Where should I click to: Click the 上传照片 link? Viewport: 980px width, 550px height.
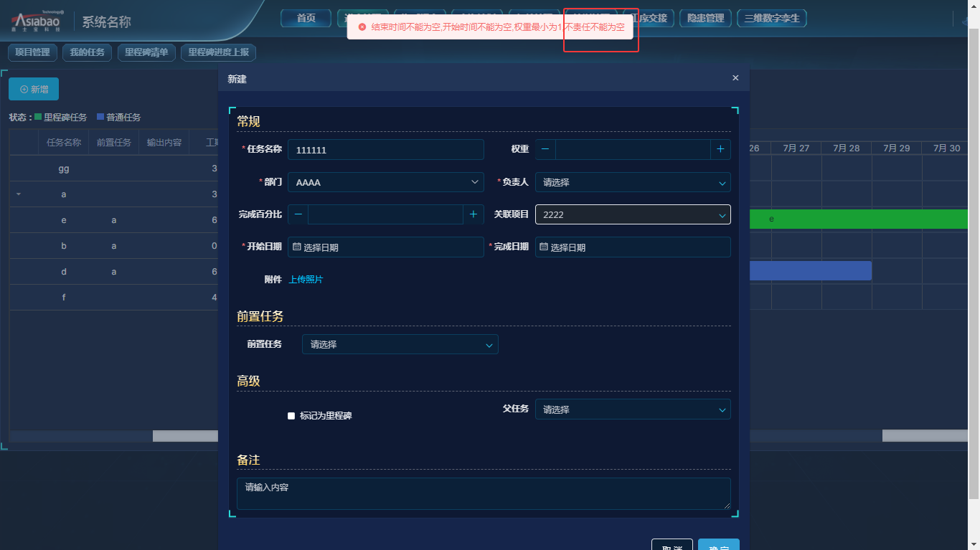pos(306,280)
